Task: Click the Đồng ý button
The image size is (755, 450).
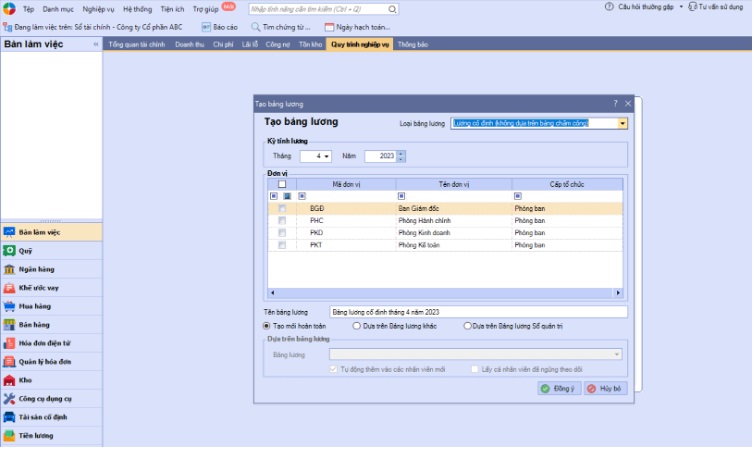Action: click(x=558, y=388)
